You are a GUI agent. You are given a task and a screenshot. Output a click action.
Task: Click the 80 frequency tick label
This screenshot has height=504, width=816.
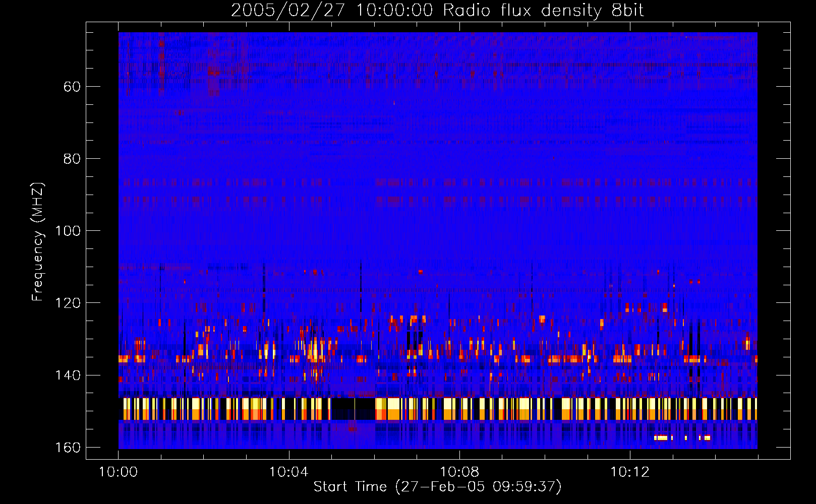pos(72,159)
